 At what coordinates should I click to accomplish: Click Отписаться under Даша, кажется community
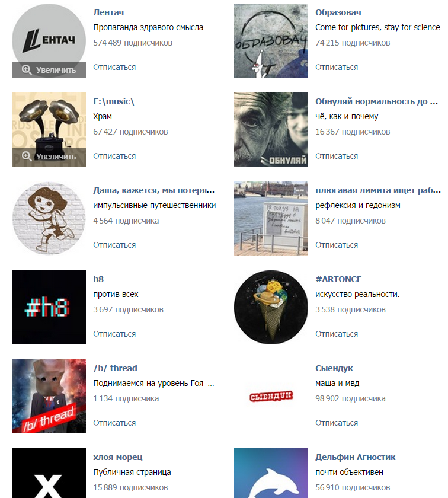pos(114,245)
